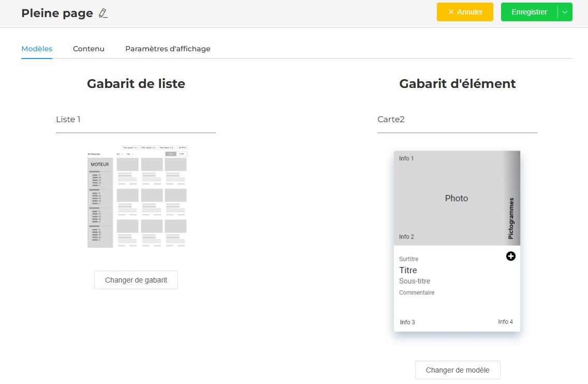Image resolution: width=588 pixels, height=384 pixels.
Task: Select the Titre text in the card
Action: (408, 270)
